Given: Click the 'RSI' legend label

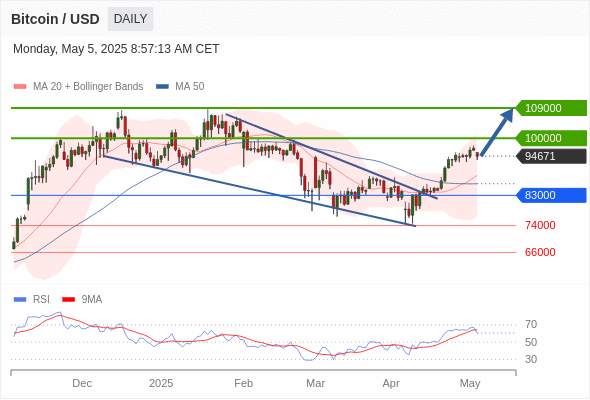Looking at the screenshot, I should pyautogui.click(x=41, y=300).
